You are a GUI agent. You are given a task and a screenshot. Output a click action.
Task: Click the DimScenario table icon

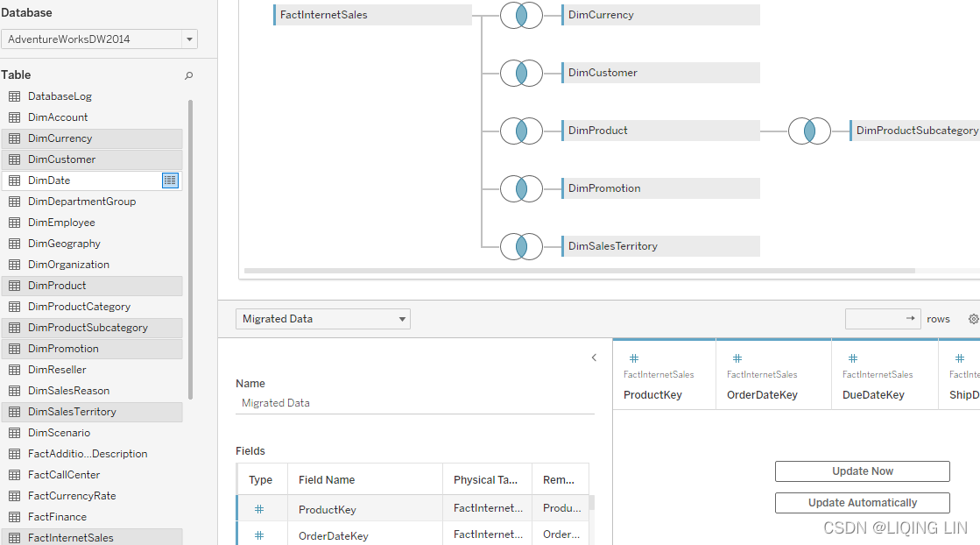tap(14, 433)
